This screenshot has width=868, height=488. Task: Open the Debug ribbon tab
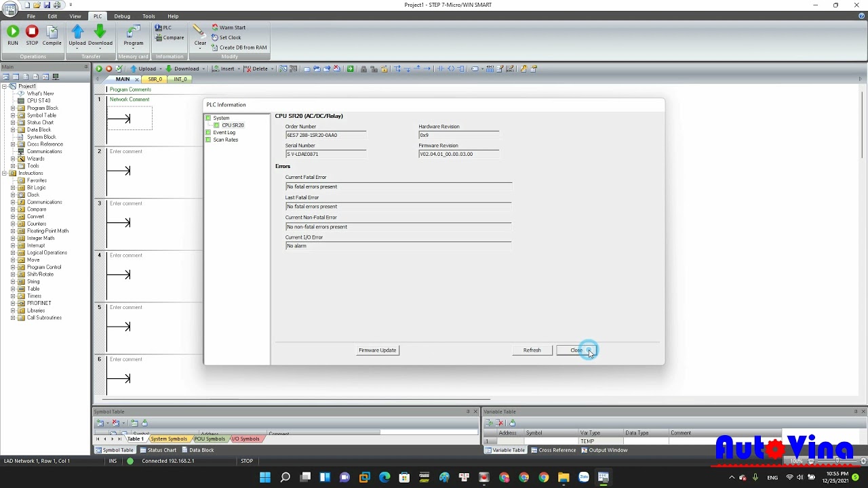[x=122, y=16]
